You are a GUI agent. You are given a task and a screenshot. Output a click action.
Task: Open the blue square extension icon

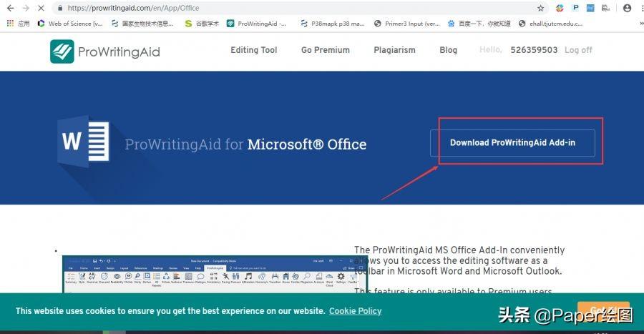tap(590, 8)
